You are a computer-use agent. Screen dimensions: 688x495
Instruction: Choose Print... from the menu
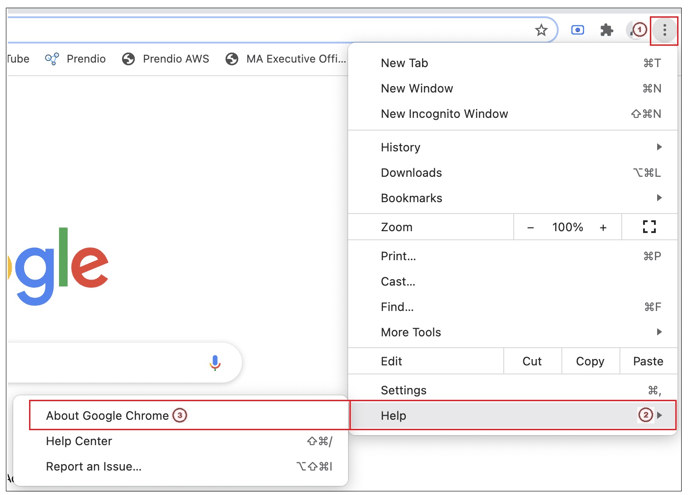point(512,256)
